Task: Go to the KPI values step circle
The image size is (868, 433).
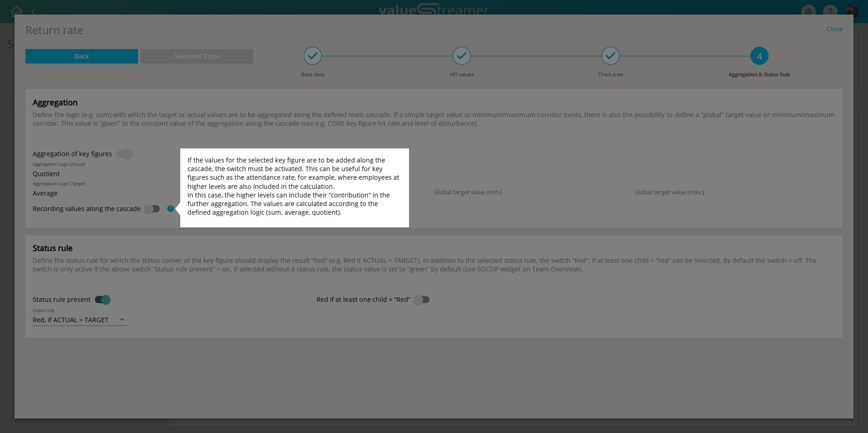Action: 461,56
